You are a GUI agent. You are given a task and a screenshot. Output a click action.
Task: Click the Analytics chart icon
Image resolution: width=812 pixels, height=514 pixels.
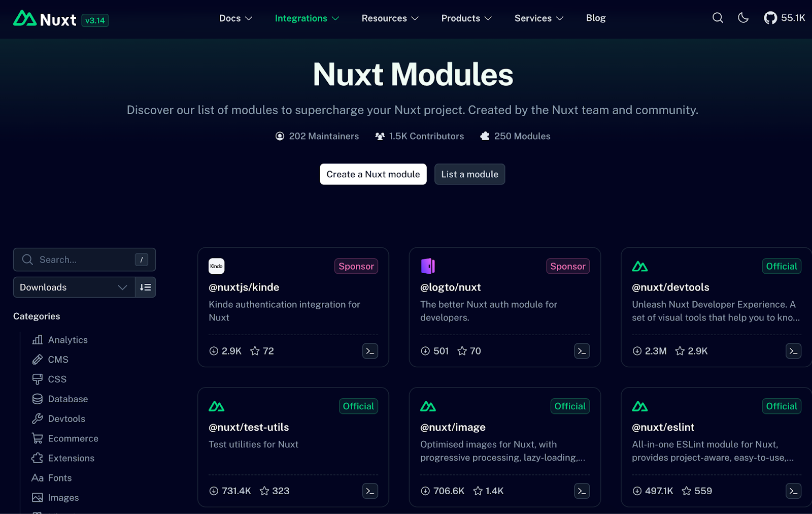point(38,340)
